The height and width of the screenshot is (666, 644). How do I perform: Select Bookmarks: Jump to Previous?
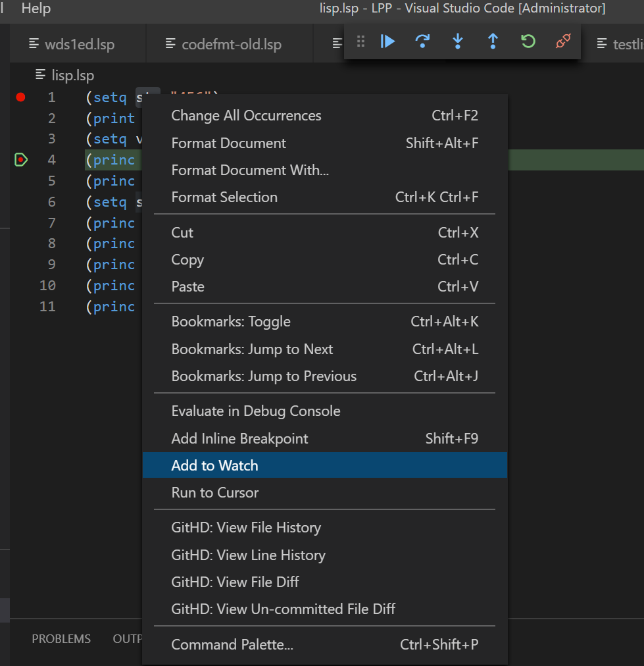(325, 376)
